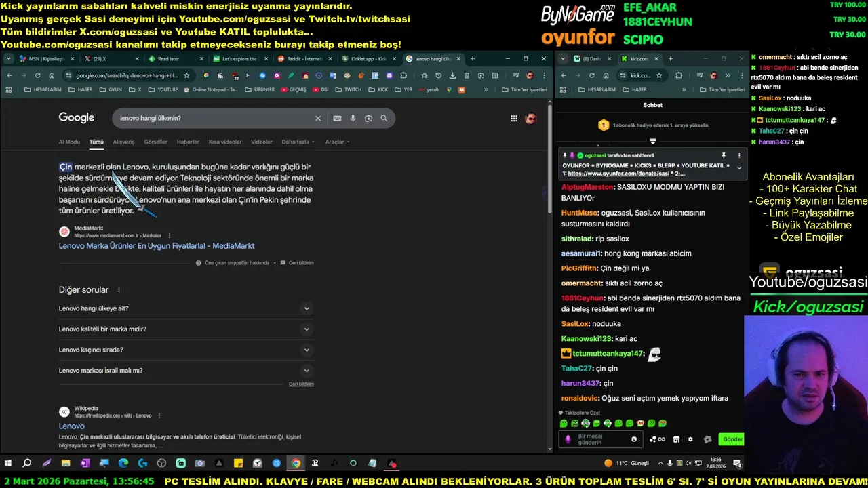Image resolution: width=868 pixels, height=488 pixels.
Task: Open the 'Daha fazla' dropdown
Action: click(x=298, y=142)
